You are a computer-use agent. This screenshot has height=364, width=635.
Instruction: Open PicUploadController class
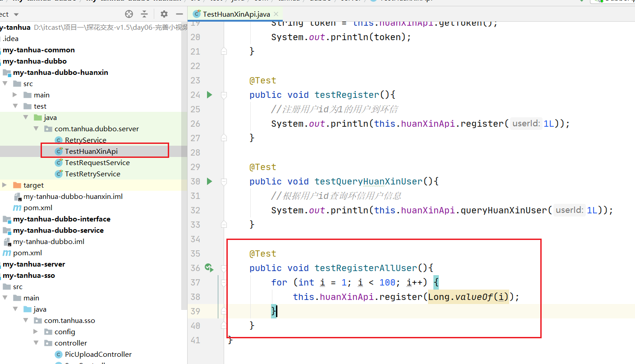(98, 354)
